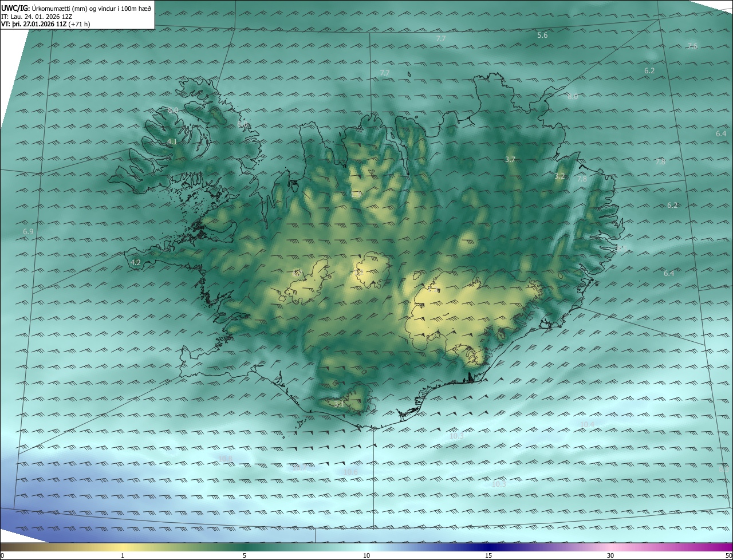Click the map value label "10.4"
The image size is (733, 560).
tap(587, 424)
